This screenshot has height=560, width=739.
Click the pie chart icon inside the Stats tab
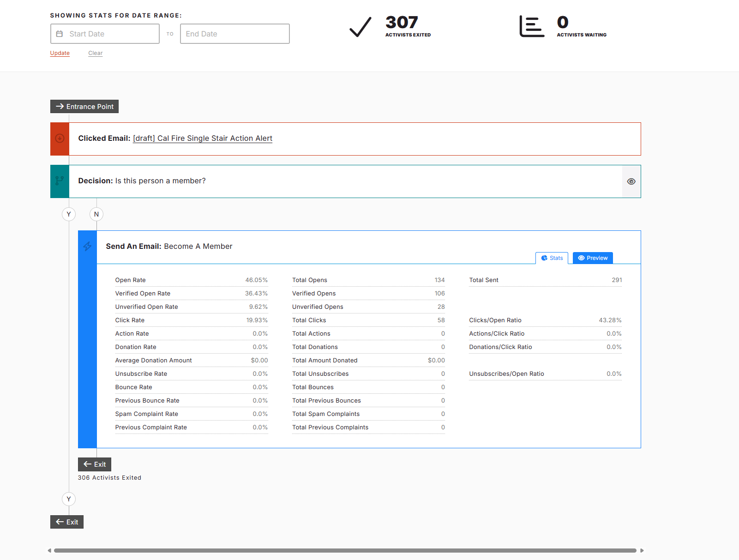(544, 258)
